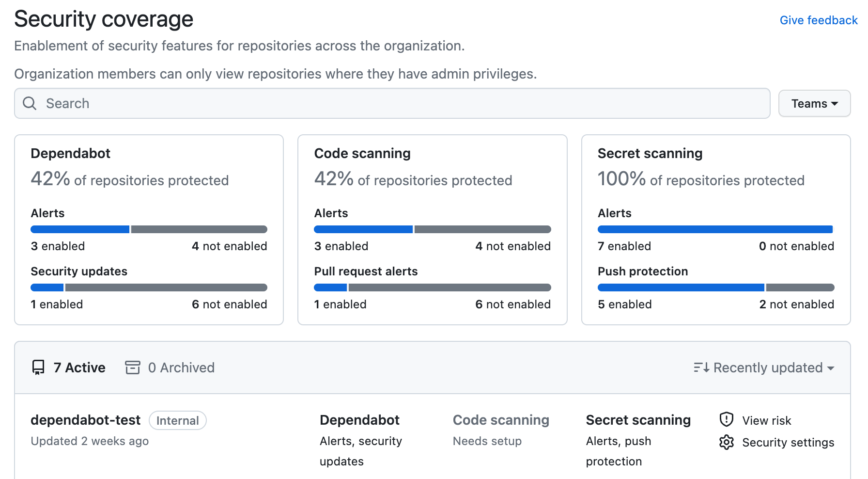The height and width of the screenshot is (479, 868).
Task: Click the magnifying glass icon in the search bar
Action: click(x=30, y=103)
